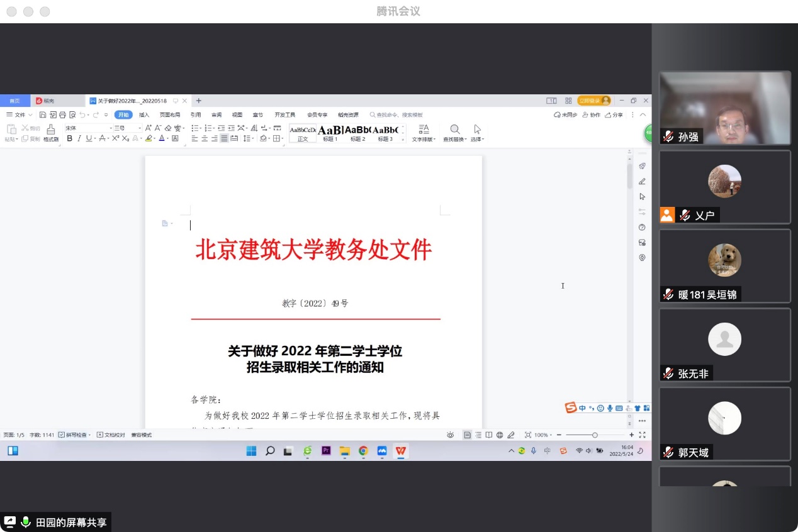Toggle document proofreading (文档校对) in status bar
The width and height of the screenshot is (798, 532).
(100, 435)
